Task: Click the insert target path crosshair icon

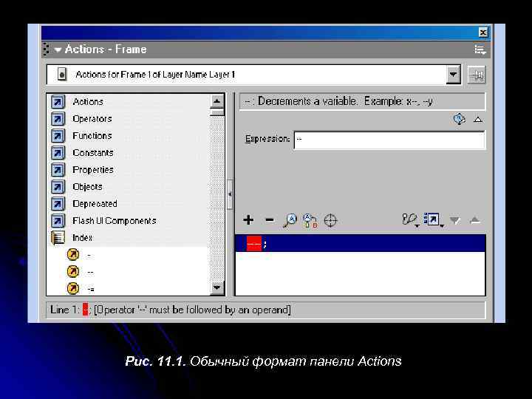Action: (x=330, y=220)
